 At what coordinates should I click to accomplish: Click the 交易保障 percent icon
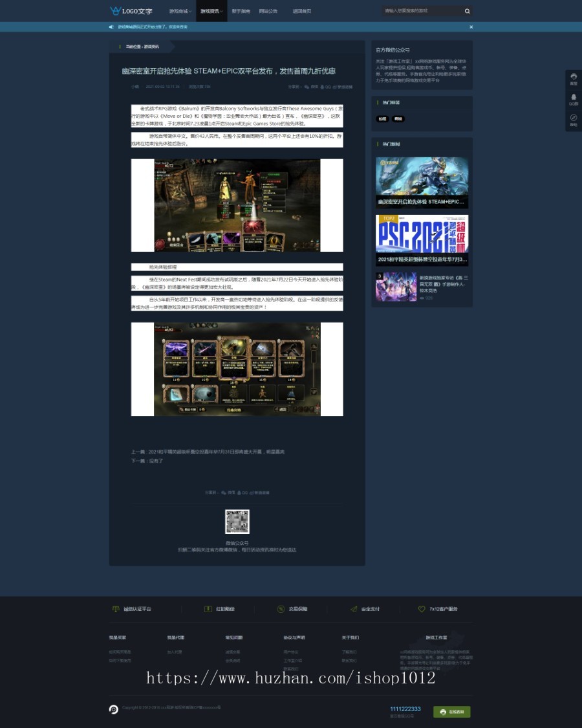[x=281, y=609]
